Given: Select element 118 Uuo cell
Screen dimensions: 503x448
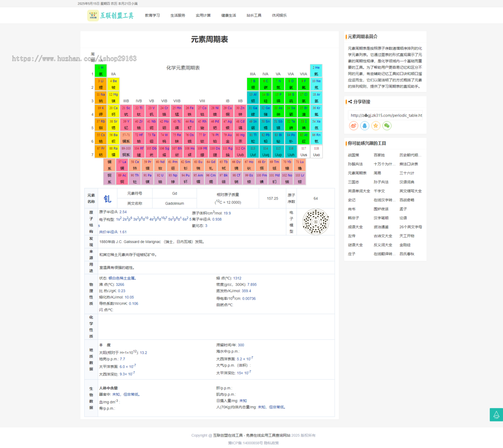Looking at the screenshot, I should [x=316, y=151].
